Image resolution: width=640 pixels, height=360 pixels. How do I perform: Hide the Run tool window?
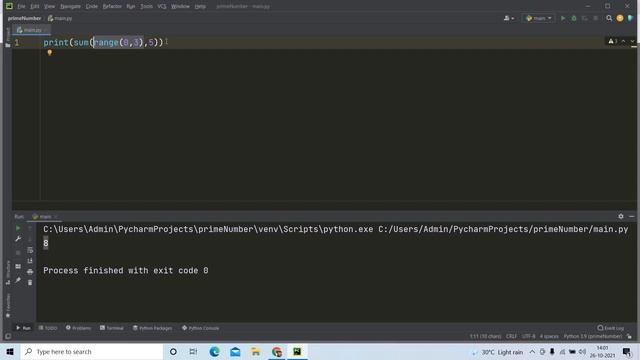[x=631, y=216]
